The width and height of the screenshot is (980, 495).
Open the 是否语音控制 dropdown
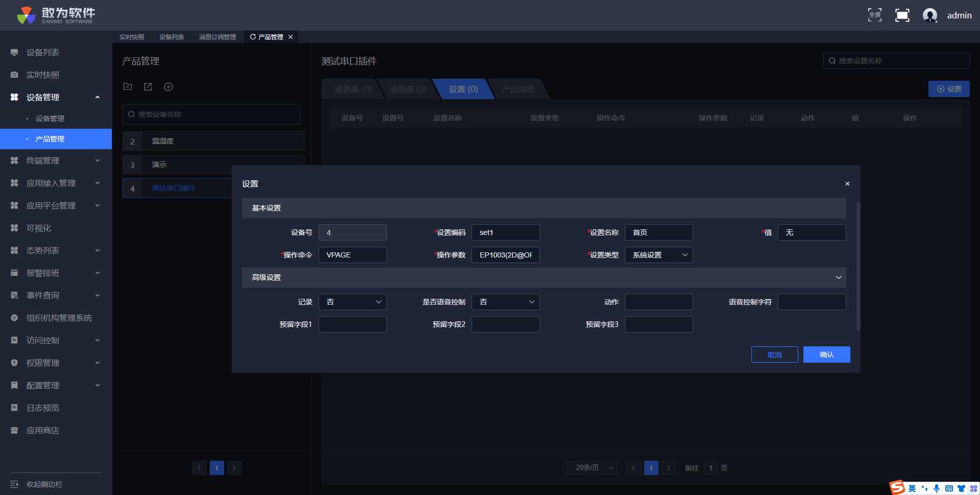pyautogui.click(x=505, y=302)
